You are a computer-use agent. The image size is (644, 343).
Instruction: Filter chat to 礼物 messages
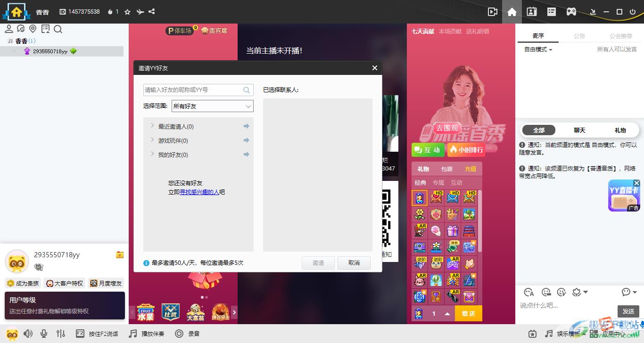(x=620, y=131)
